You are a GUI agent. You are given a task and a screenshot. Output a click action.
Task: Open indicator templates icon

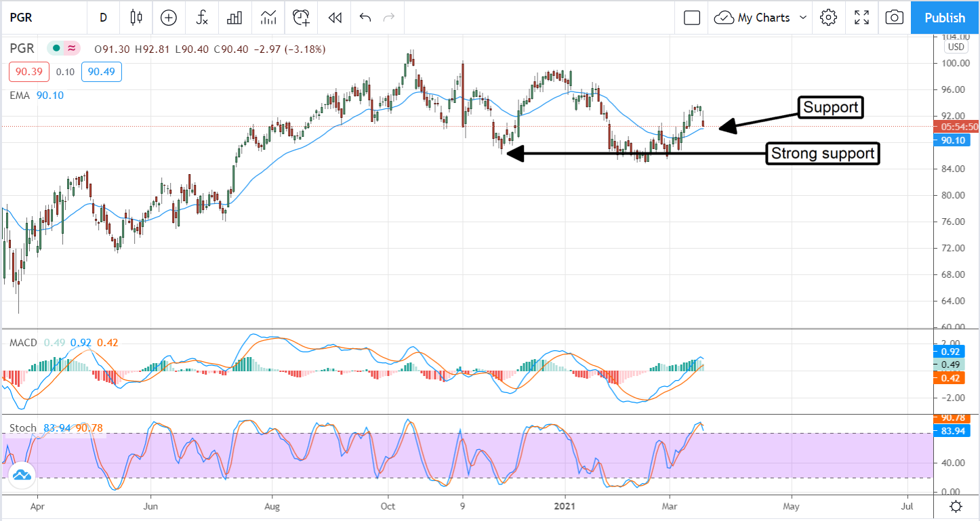click(268, 18)
